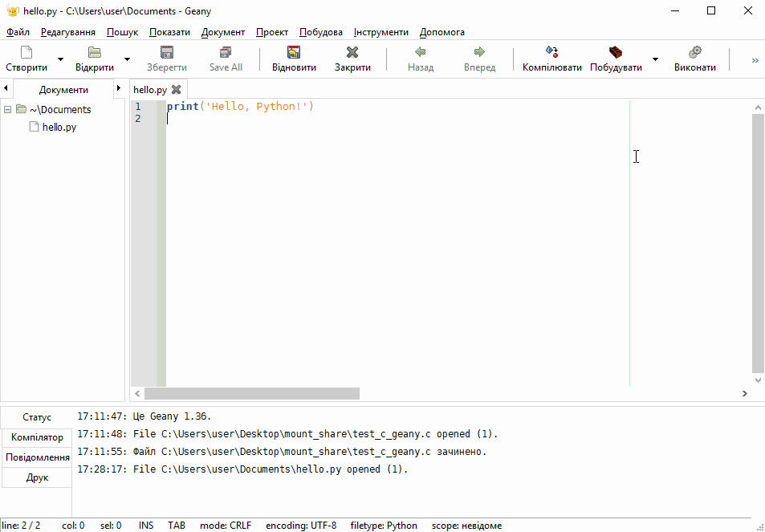
Task: Show more toolbar items with chevron
Action: coord(755,60)
